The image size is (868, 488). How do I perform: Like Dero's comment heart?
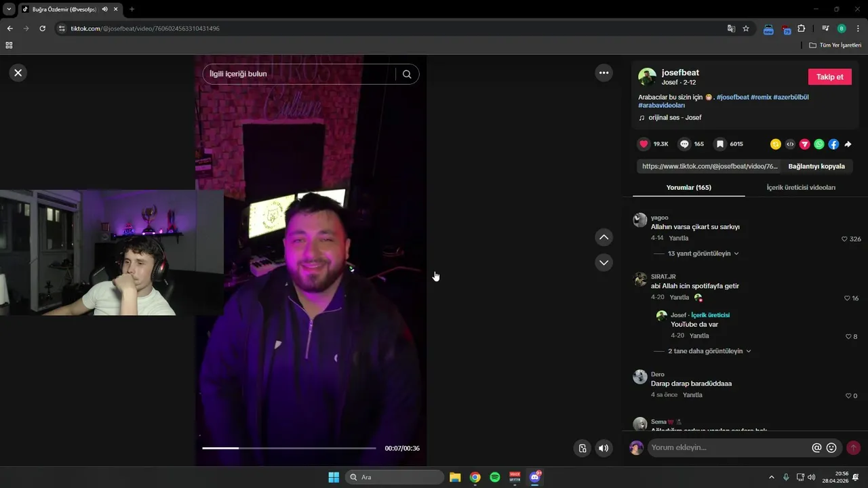click(x=848, y=396)
